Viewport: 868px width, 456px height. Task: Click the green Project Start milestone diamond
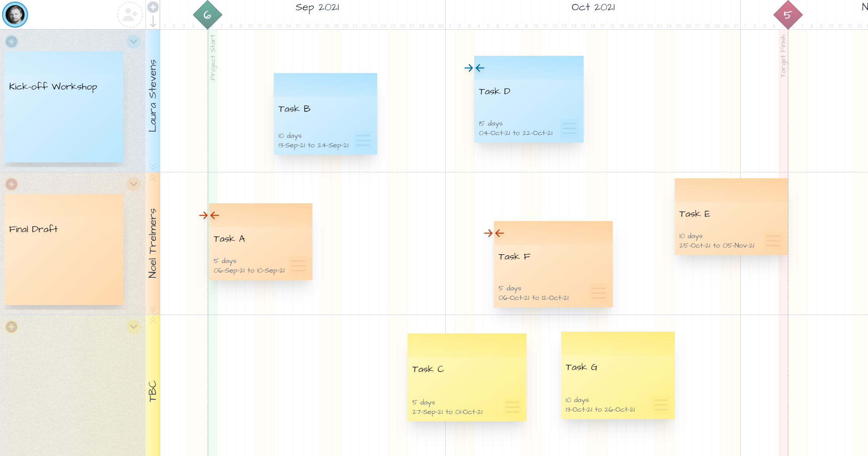[x=207, y=15]
